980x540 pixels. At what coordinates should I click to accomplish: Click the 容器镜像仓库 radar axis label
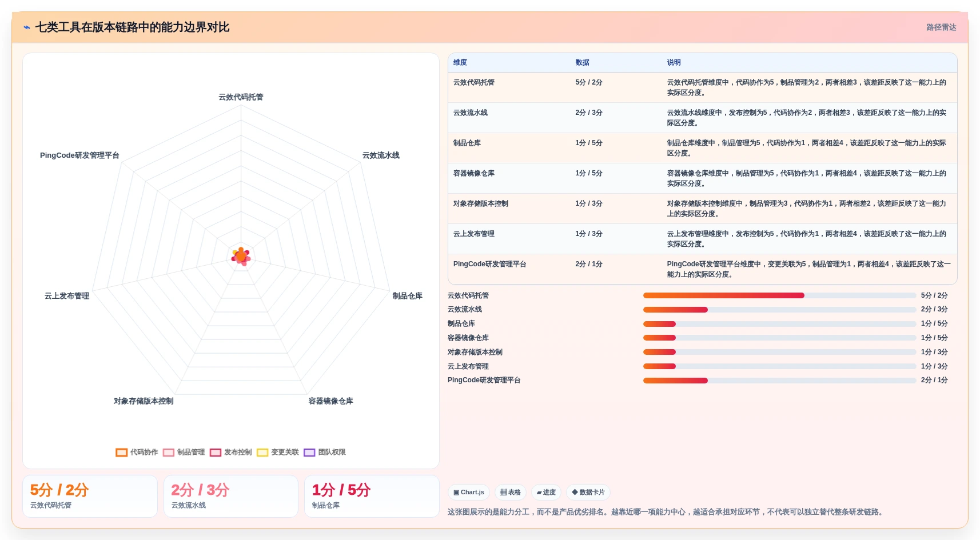click(330, 401)
